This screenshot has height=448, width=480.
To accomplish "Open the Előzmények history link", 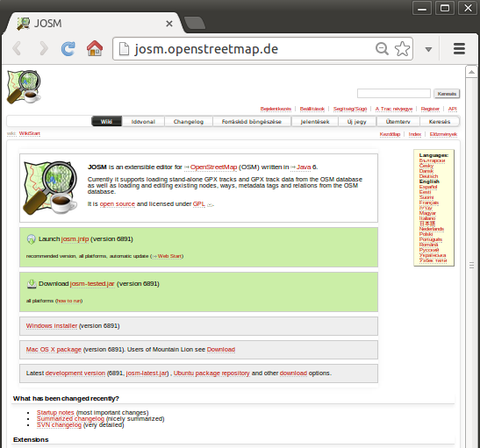I will coord(443,134).
